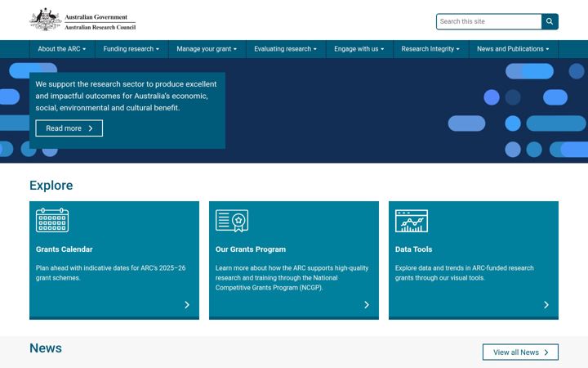588x368 pixels.
Task: Click the Grants Calendar calendar icon
Action: (52, 220)
